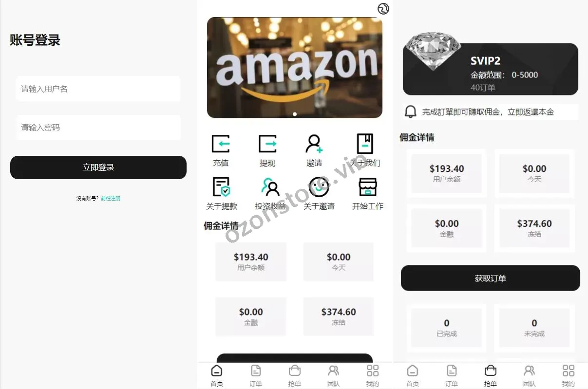Open 订单 tab in middle panel

pos(256,375)
